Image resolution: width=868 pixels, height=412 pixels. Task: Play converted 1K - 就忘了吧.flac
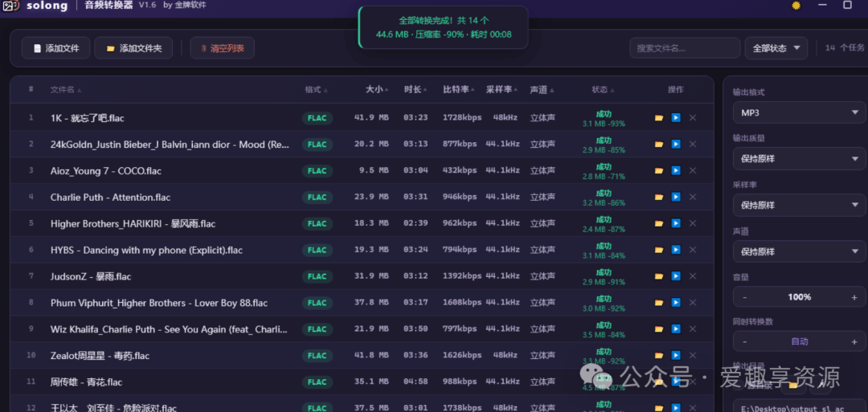point(675,118)
